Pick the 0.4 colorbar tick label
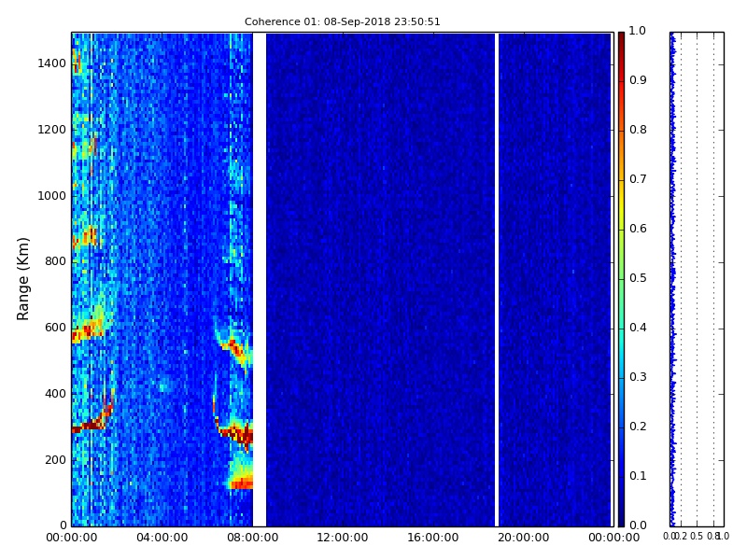 tap(638, 328)
